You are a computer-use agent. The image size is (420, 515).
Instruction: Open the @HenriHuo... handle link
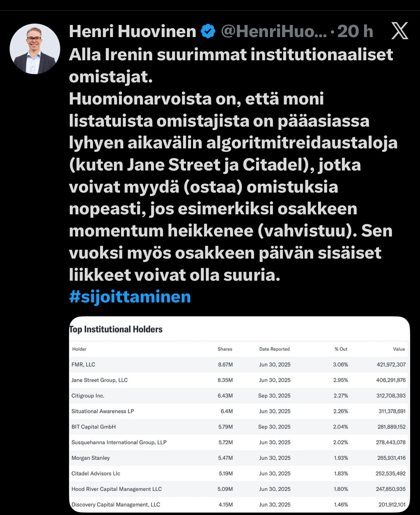point(274,31)
